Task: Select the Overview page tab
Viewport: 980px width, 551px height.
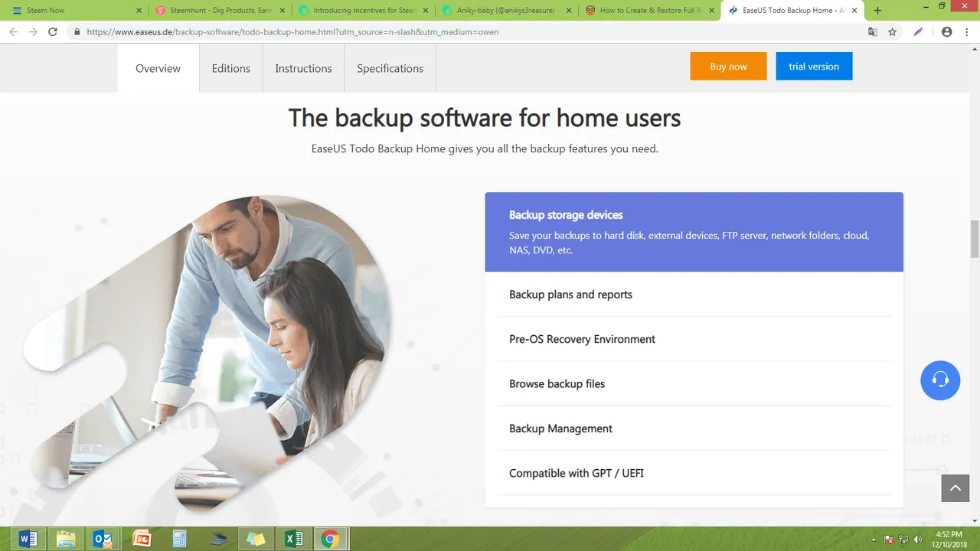Action: coord(158,68)
